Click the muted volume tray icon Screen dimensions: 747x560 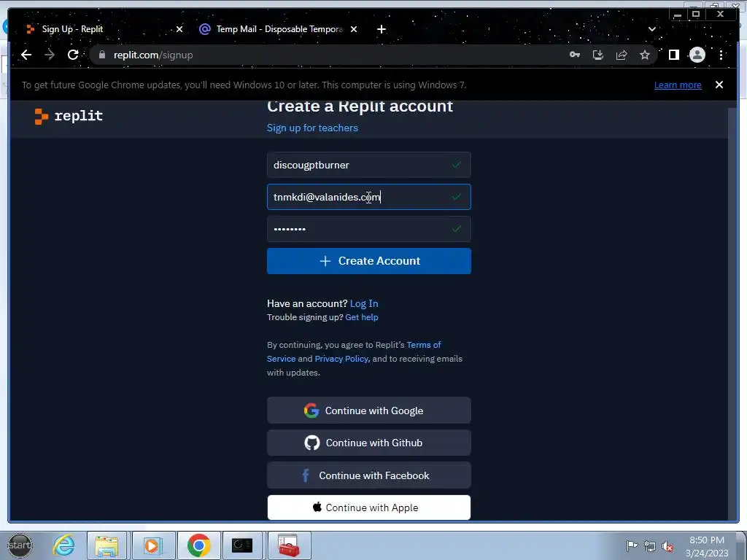[667, 546]
